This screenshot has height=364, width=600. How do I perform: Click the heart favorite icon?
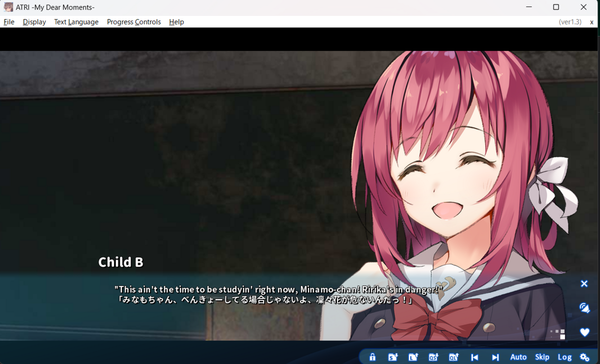584,332
